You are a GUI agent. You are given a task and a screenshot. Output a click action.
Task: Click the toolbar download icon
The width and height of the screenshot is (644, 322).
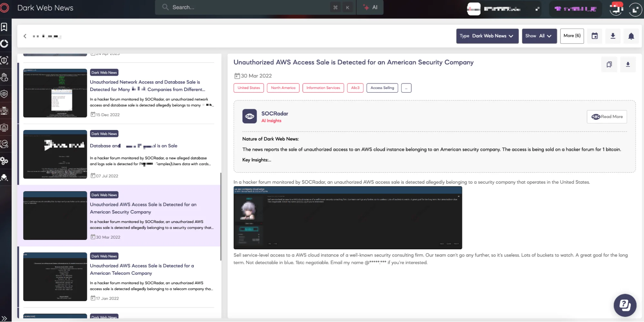613,36
